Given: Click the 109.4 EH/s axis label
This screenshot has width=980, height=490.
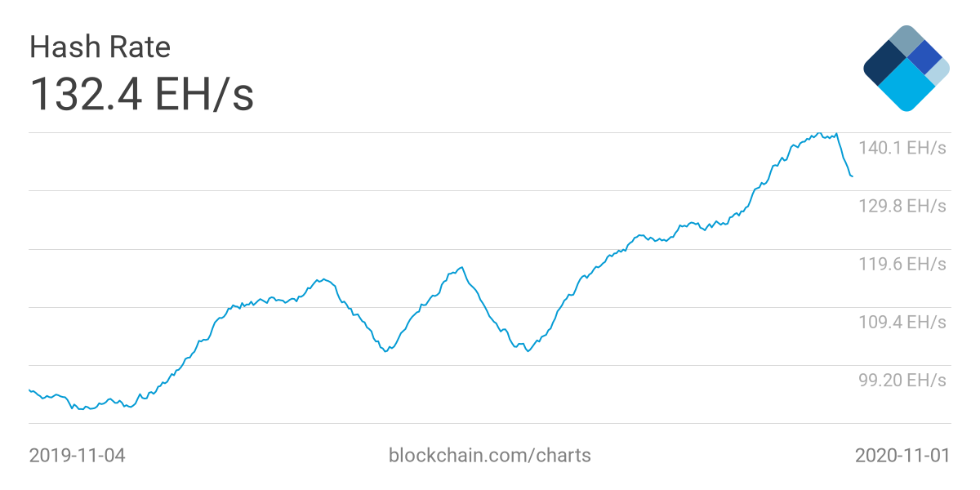Looking at the screenshot, I should [x=902, y=322].
